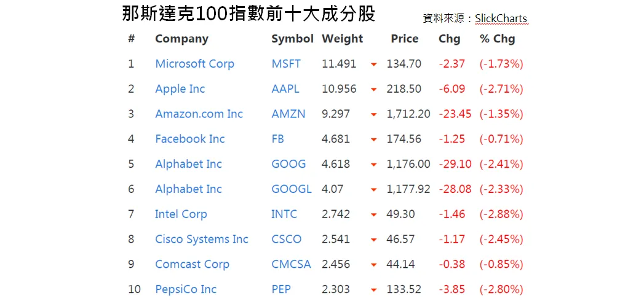Click the CMCSA ticker symbol
This screenshot has width=644, height=301.
tap(291, 265)
